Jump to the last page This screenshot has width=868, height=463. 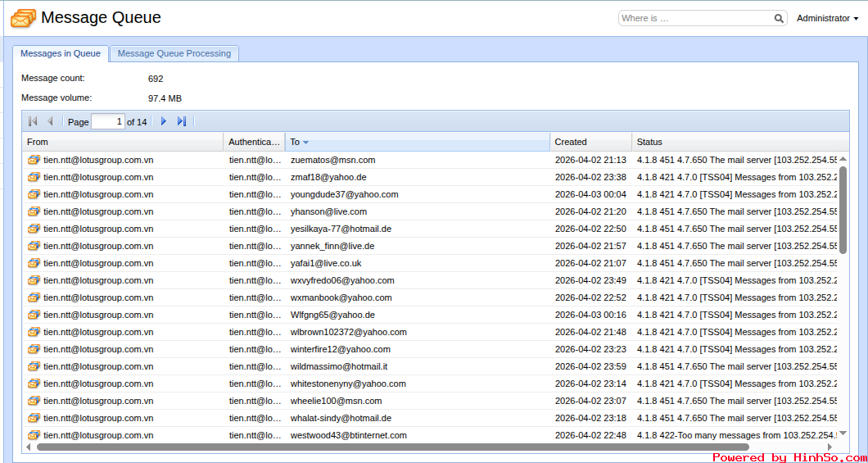[182, 121]
